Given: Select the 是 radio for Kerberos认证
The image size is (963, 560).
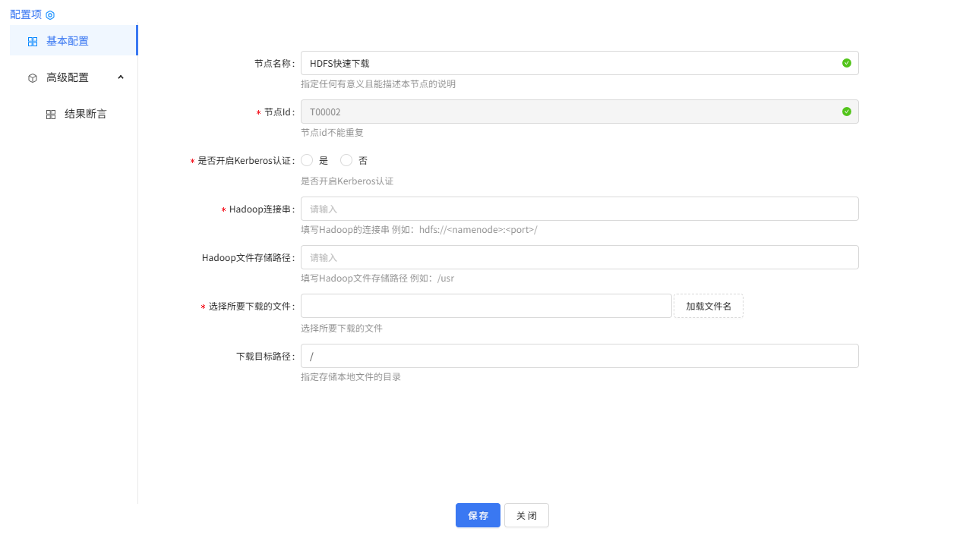Looking at the screenshot, I should click(307, 160).
